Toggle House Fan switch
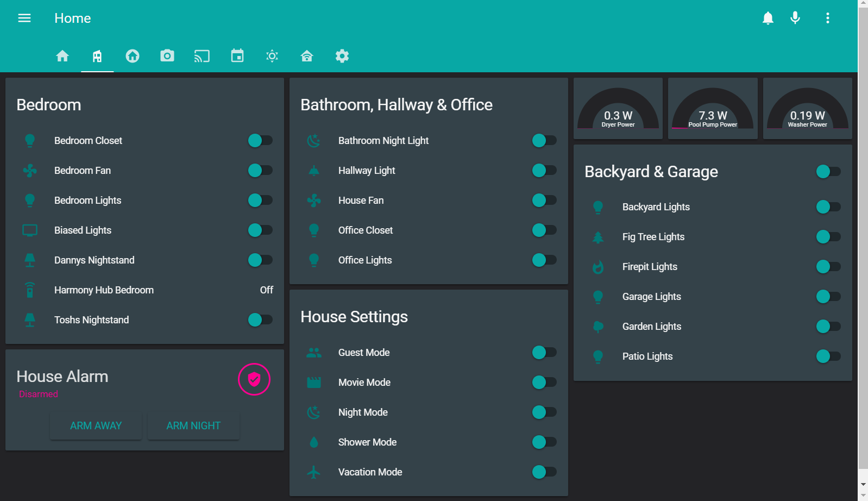This screenshot has height=501, width=868. (x=544, y=200)
